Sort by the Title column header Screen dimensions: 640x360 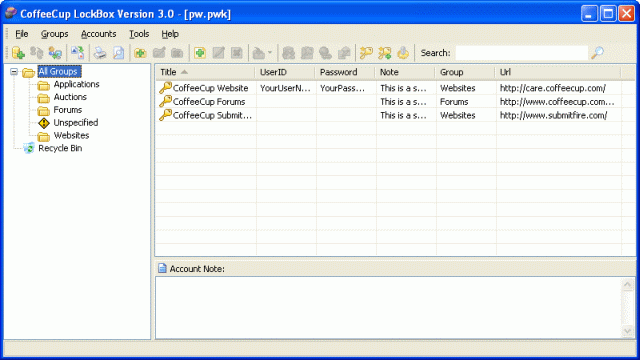pos(205,72)
